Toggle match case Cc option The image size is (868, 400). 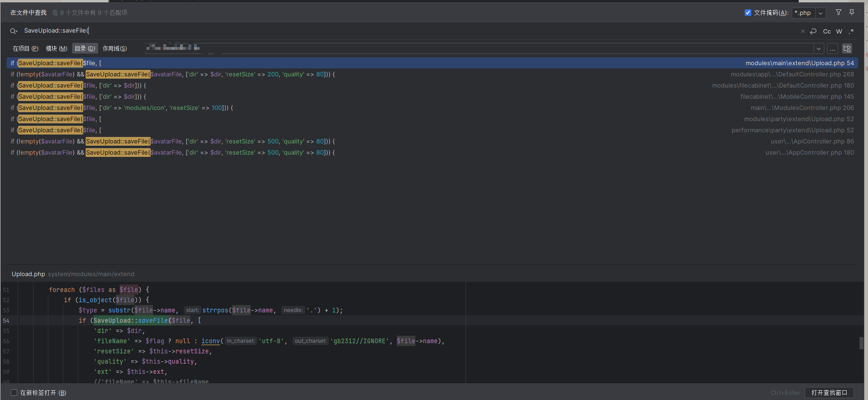point(827,31)
